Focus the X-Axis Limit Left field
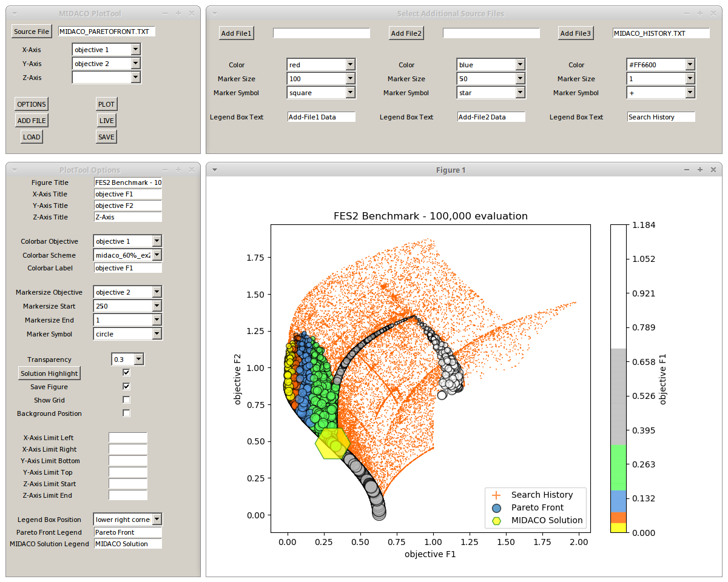This screenshot has height=582, width=728. 128,438
